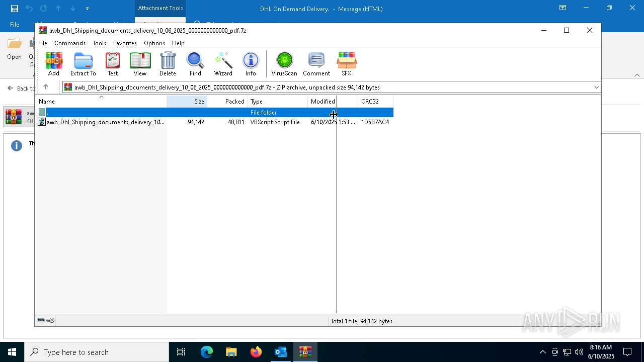Open the Windows Start menu
The width and height of the screenshot is (644, 362).
[12, 352]
